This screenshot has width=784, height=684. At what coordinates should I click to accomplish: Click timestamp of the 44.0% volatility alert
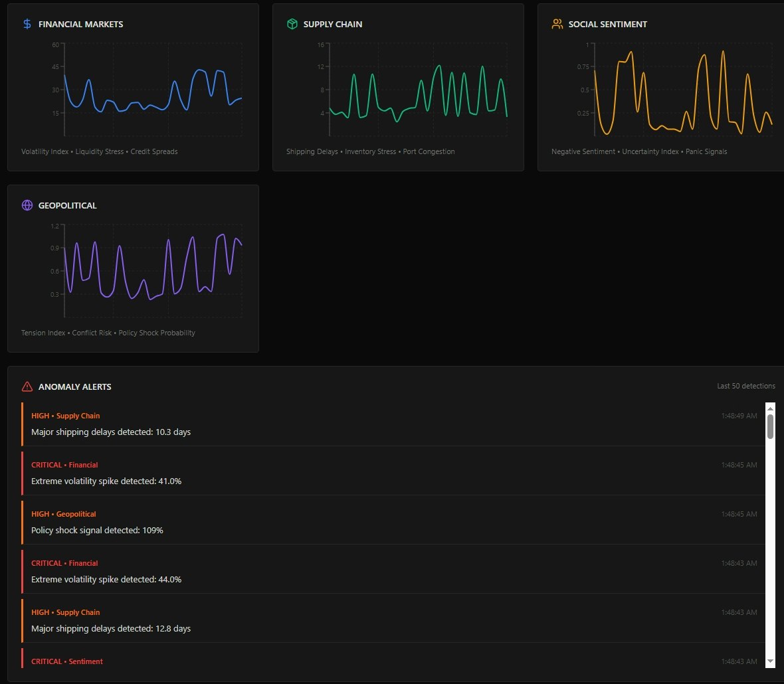tap(739, 563)
